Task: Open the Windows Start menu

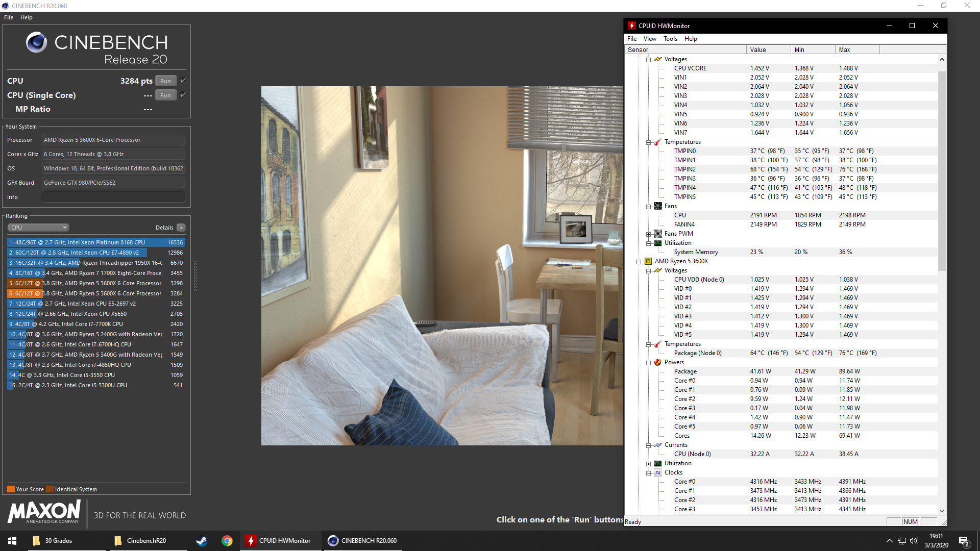Action: pyautogui.click(x=12, y=541)
